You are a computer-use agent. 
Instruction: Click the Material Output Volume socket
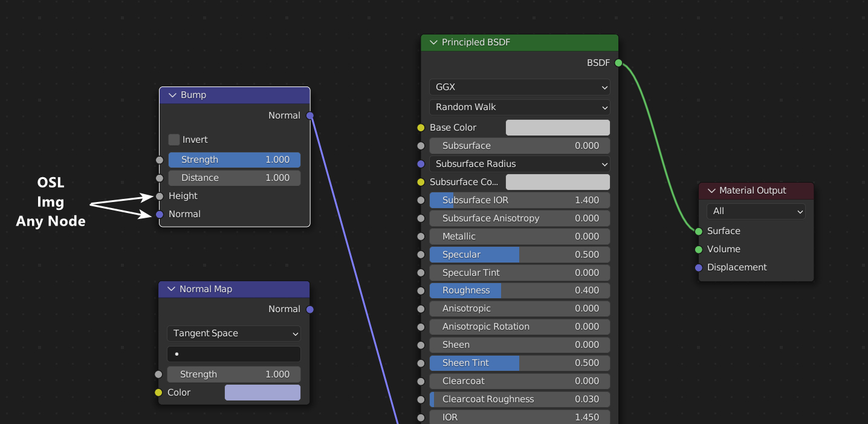coord(699,249)
